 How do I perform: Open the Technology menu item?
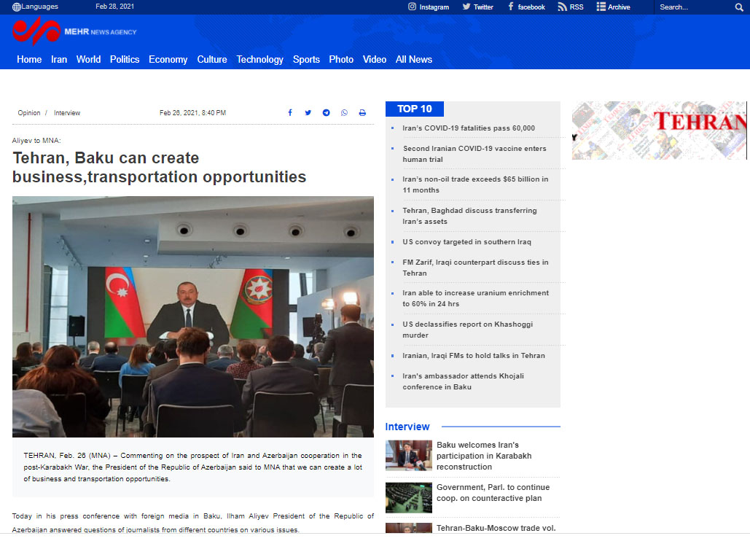click(x=259, y=60)
